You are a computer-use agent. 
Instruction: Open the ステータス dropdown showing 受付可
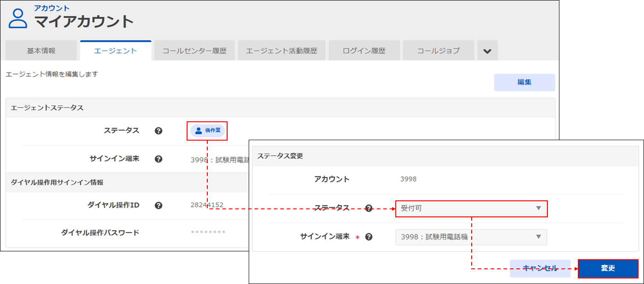pos(471,208)
